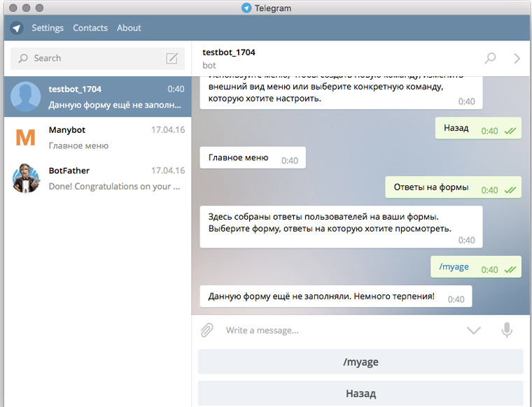Click the new message compose icon
Screen dimensions: 532x407
(x=172, y=58)
